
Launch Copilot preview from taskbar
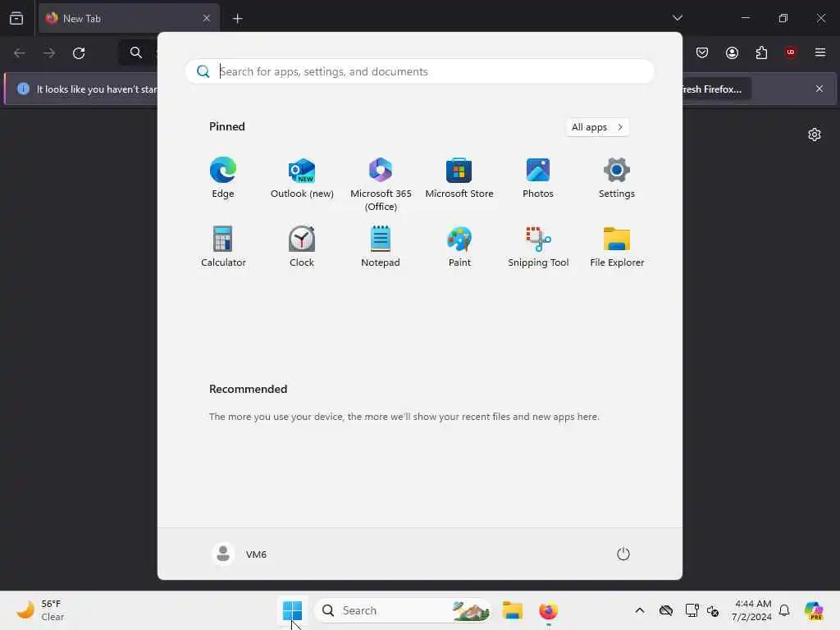click(814, 610)
